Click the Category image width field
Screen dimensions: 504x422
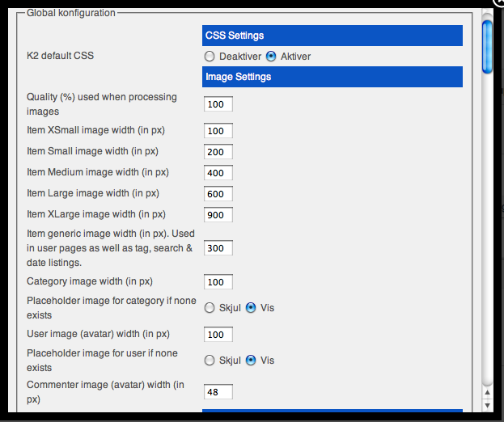click(x=218, y=282)
